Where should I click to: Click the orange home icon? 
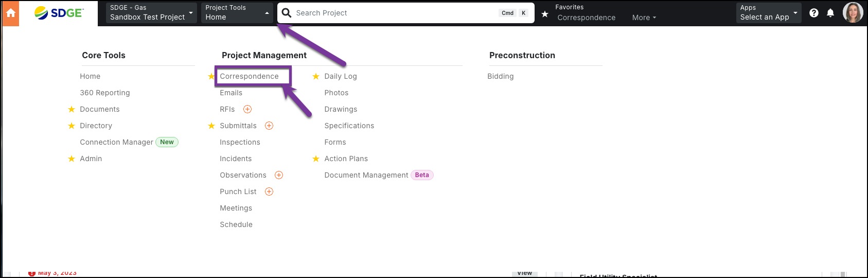pyautogui.click(x=10, y=13)
